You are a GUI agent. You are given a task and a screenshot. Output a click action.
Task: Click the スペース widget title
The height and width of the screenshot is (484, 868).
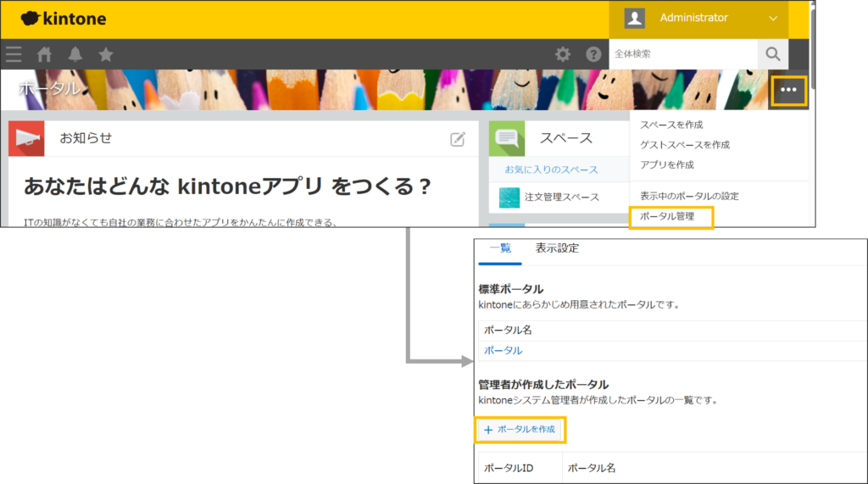565,138
